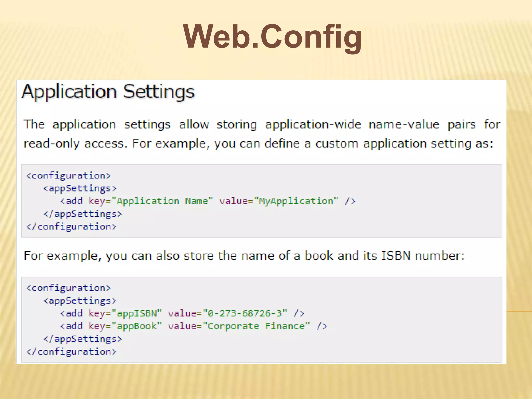Image resolution: width=532 pixels, height=399 pixels.
Task: Click the opening configuration tag in second code block
Action: point(69,288)
